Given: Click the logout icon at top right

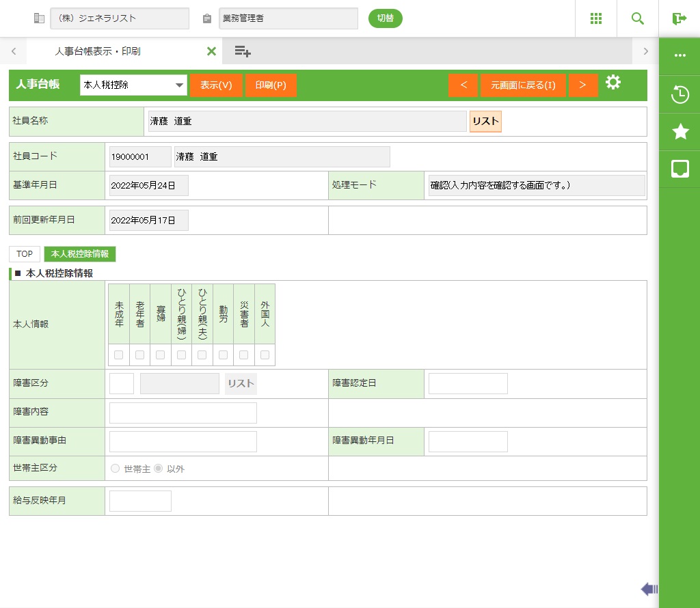Looking at the screenshot, I should pyautogui.click(x=679, y=18).
